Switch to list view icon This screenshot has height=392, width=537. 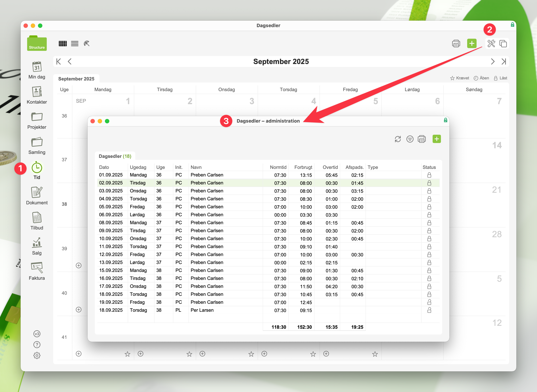pos(75,44)
